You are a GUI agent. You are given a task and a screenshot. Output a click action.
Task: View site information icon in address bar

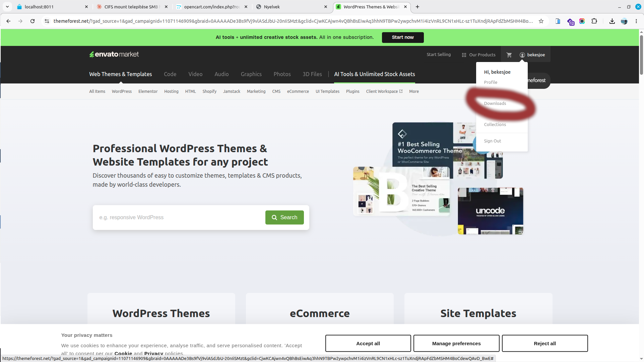coord(47,21)
